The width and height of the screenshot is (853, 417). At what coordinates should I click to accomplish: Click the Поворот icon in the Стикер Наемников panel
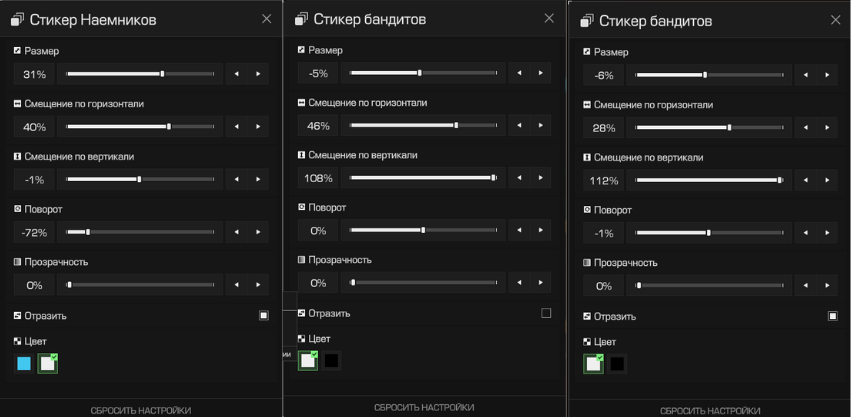[17, 209]
